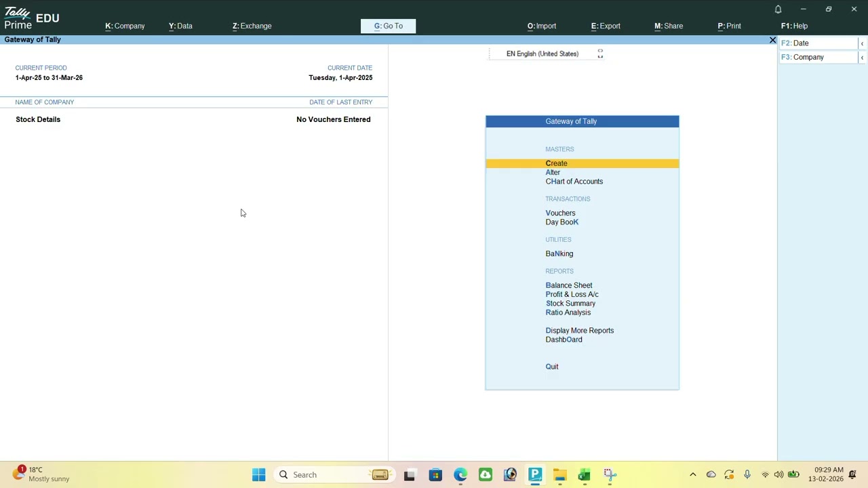Open Windows Start menu

[x=259, y=475]
